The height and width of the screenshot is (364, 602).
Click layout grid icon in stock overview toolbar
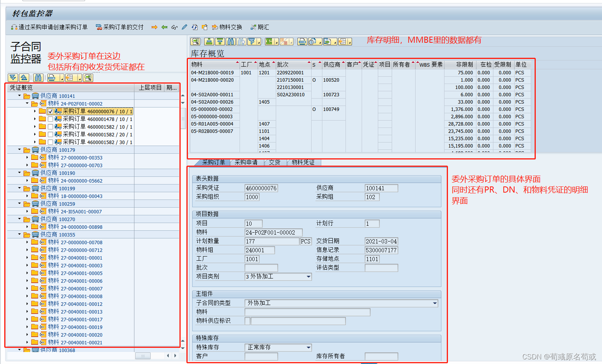pos(343,41)
